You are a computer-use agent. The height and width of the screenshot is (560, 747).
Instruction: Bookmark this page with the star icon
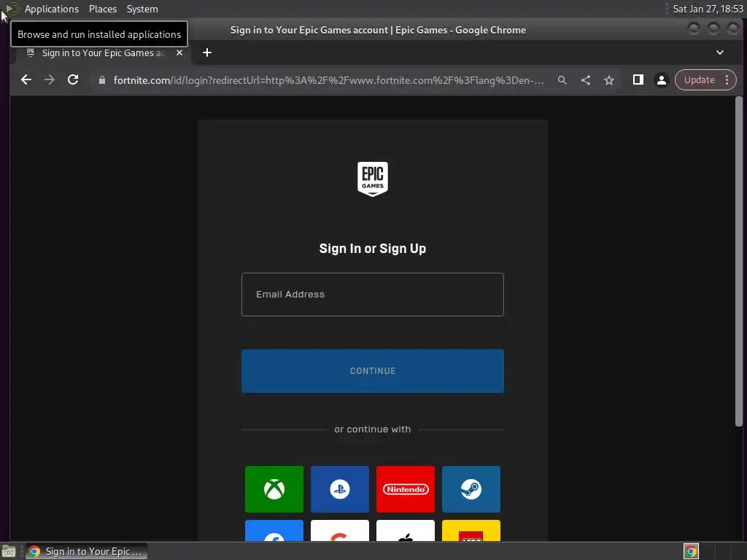[x=609, y=80]
